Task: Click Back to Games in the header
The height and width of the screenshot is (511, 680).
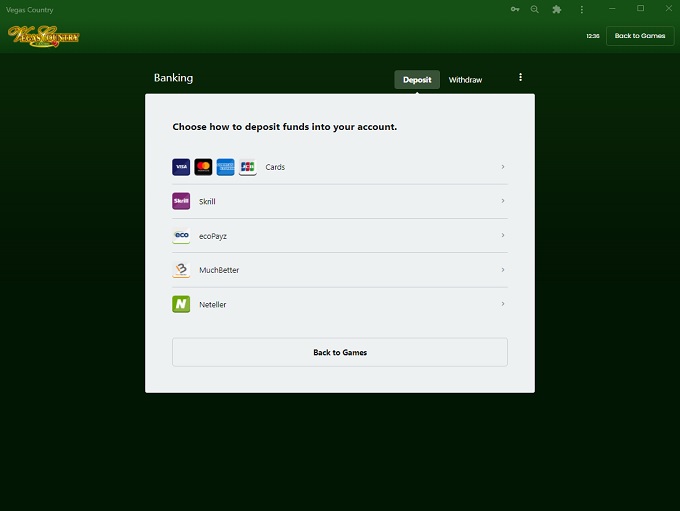Action: tap(640, 36)
